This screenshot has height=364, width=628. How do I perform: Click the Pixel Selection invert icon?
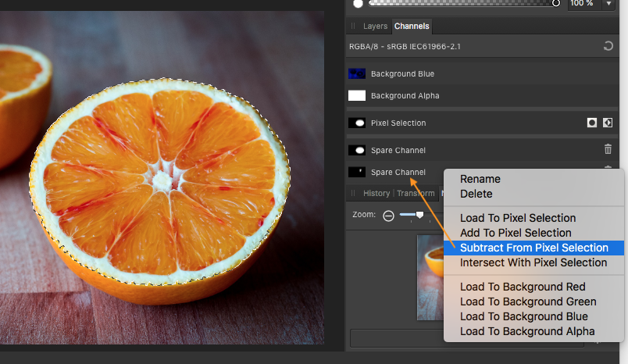pyautogui.click(x=608, y=123)
